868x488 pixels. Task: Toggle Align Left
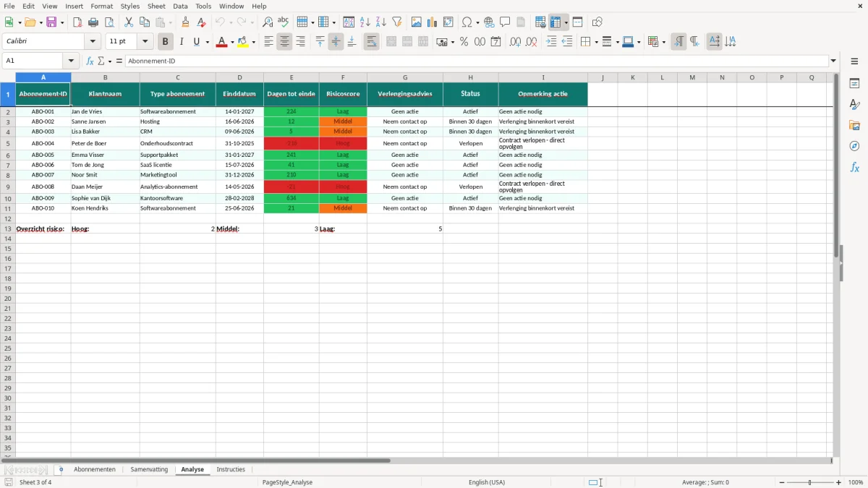(x=269, y=42)
